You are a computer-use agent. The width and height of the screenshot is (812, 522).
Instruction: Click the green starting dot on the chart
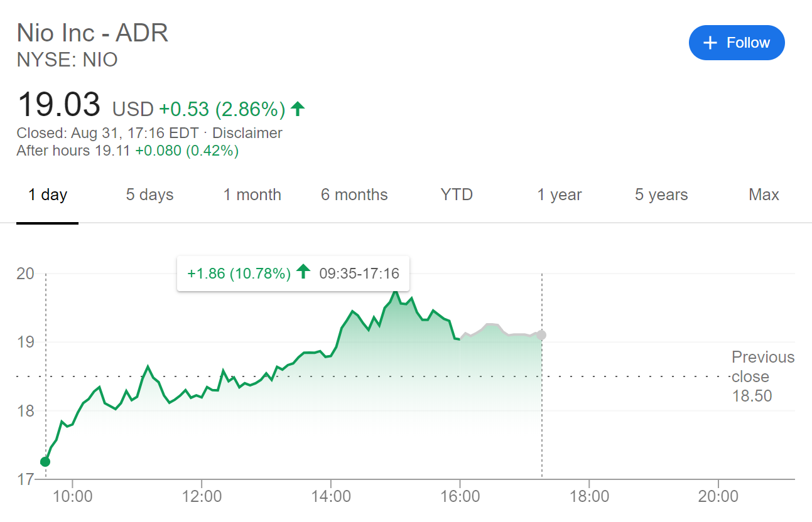pos(45,461)
